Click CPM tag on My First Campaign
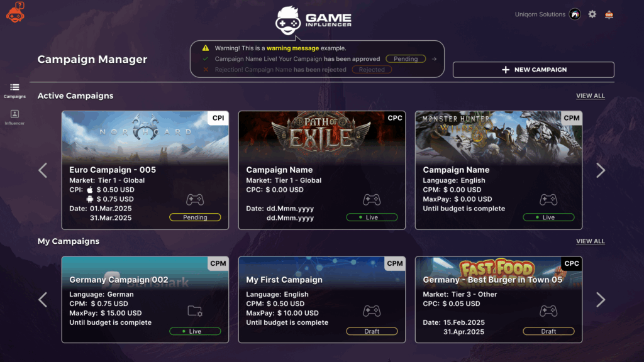 pyautogui.click(x=395, y=263)
